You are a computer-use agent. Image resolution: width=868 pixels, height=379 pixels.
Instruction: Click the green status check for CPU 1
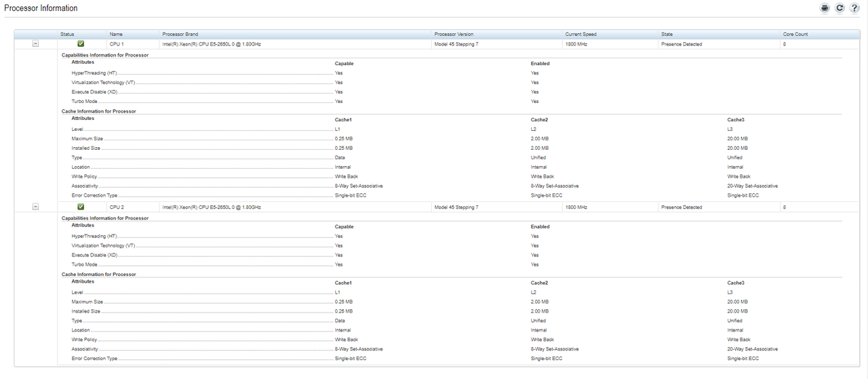coord(81,44)
